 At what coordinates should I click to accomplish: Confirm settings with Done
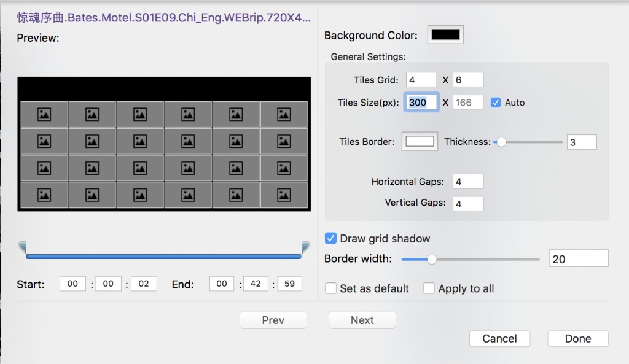[x=578, y=338]
